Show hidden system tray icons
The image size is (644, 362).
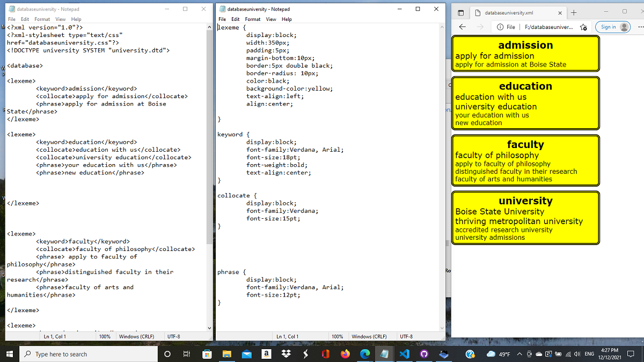pos(519,354)
